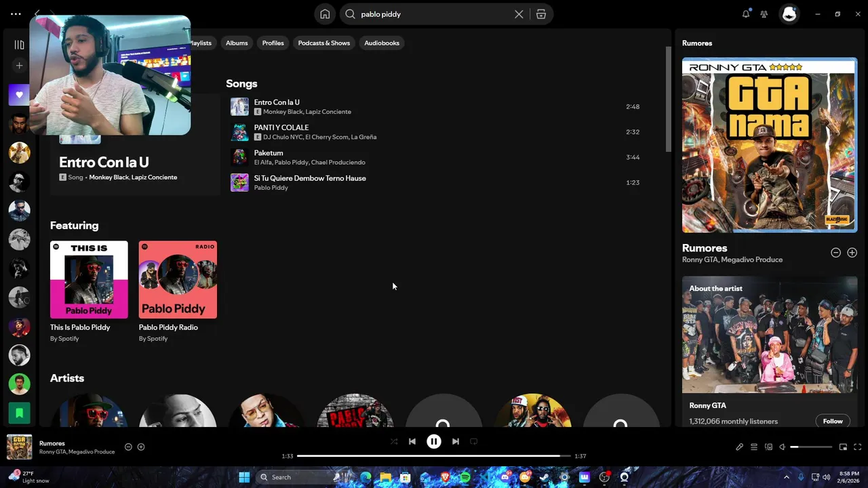The width and height of the screenshot is (868, 488).
Task: Open the user profile avatar menu
Action: 789,14
